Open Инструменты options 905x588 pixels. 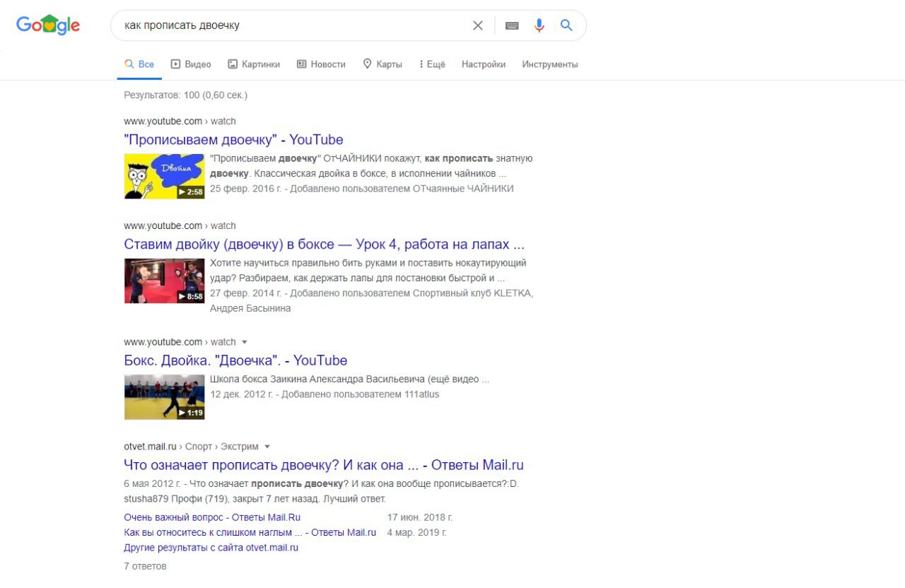tap(550, 64)
